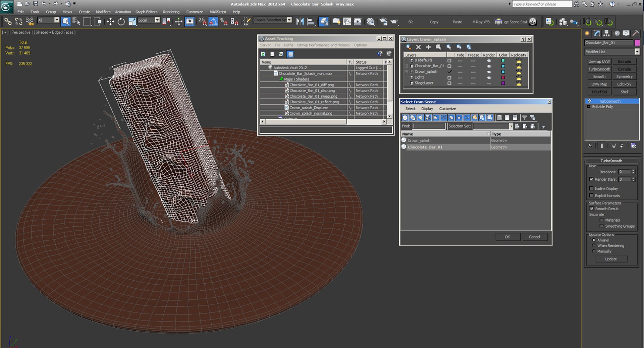Click the Rotate tool icon
The image size is (644, 348).
[121, 22]
